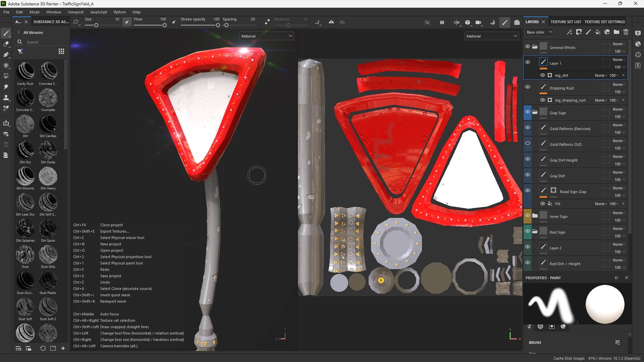
Task: Switch to Texture Set Settings tab
Action: coord(604,22)
